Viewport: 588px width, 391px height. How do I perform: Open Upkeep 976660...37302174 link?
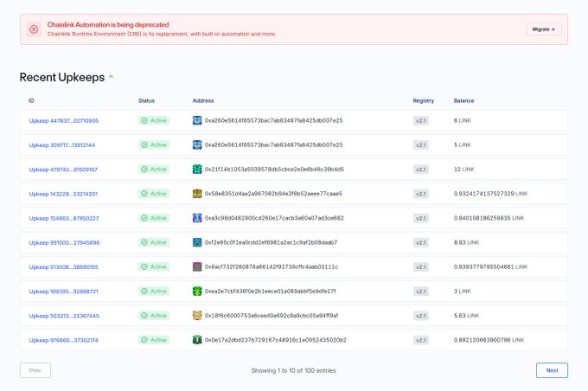(63, 340)
